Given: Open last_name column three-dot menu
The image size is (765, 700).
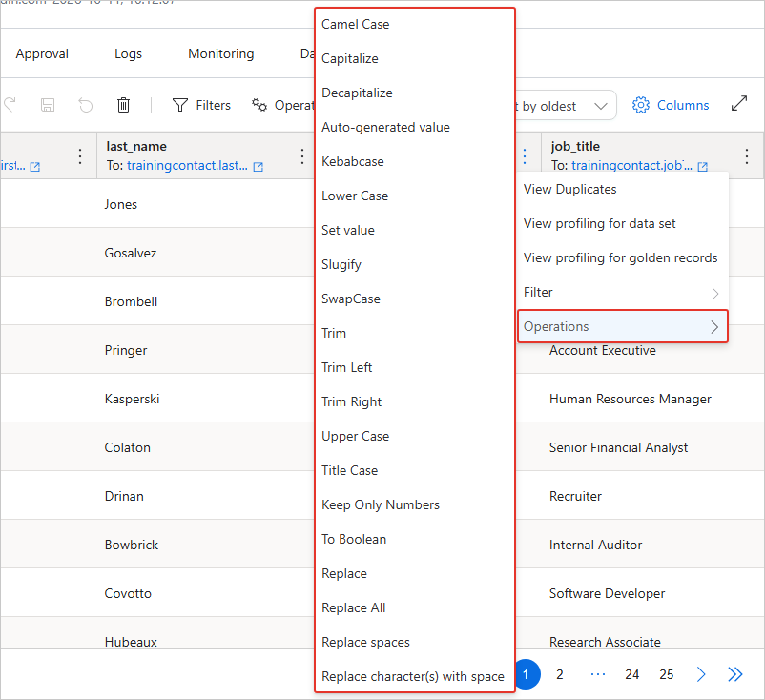Looking at the screenshot, I should coord(302,156).
